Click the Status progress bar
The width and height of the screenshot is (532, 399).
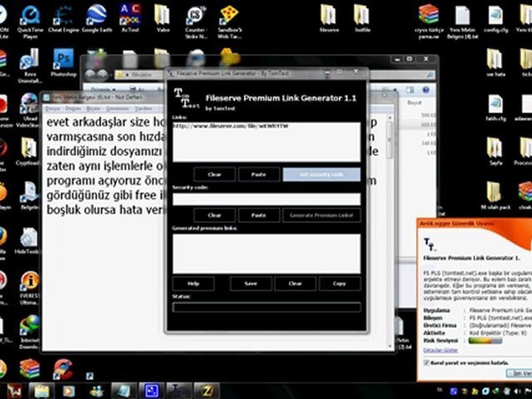267,308
